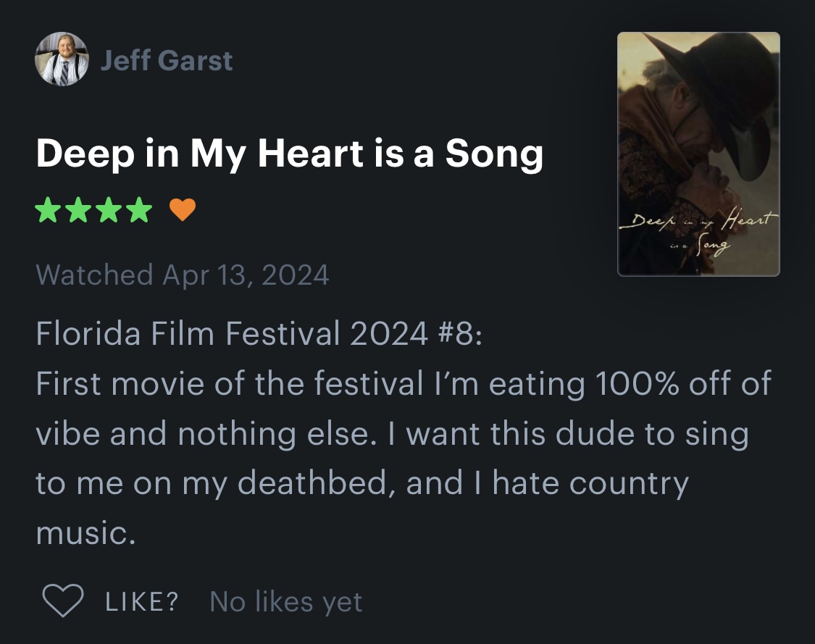
Task: Click the review line starting with First movie
Action: pos(404,384)
